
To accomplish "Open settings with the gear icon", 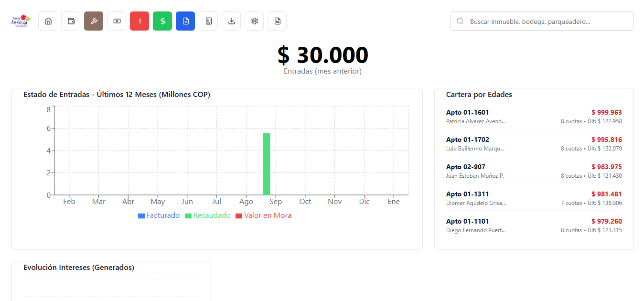I will pyautogui.click(x=254, y=21).
